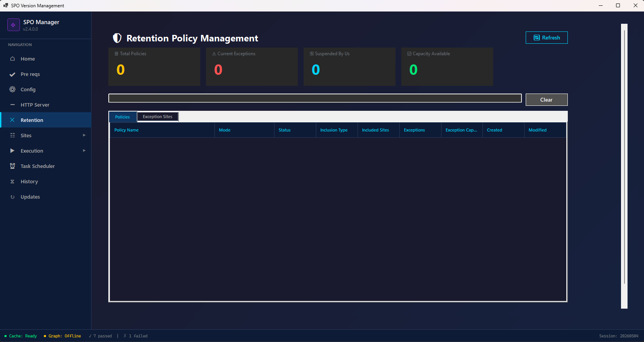
Task: Click the Updates refresh-arrow icon
Action: [x=12, y=197]
